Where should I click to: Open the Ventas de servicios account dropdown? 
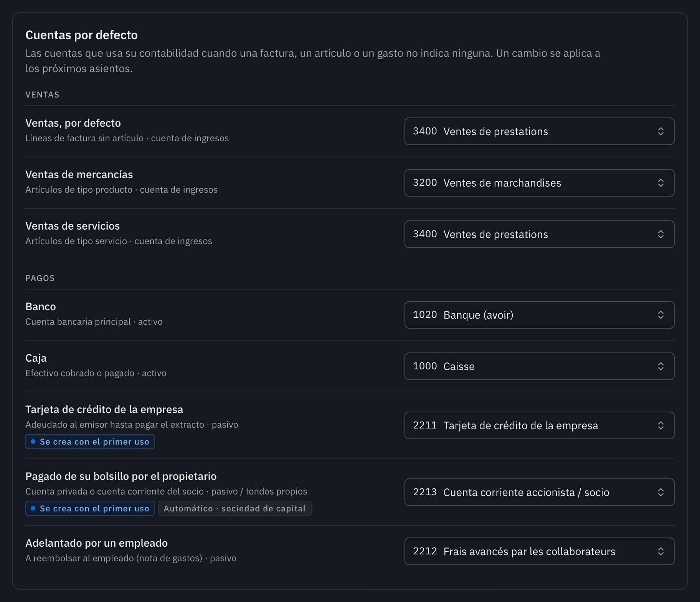(539, 234)
